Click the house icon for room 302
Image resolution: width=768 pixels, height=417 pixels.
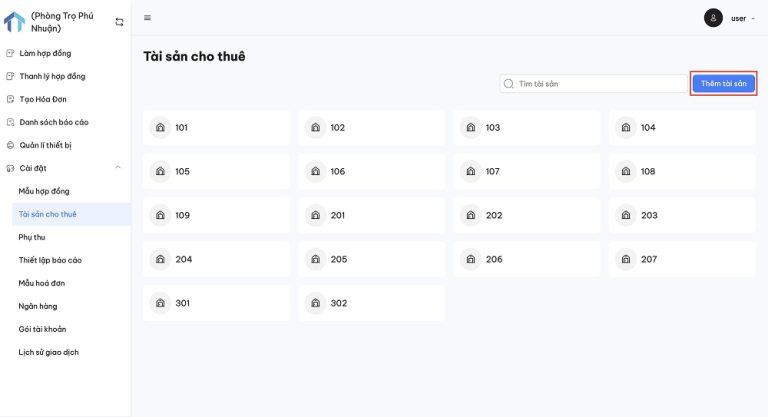[315, 303]
